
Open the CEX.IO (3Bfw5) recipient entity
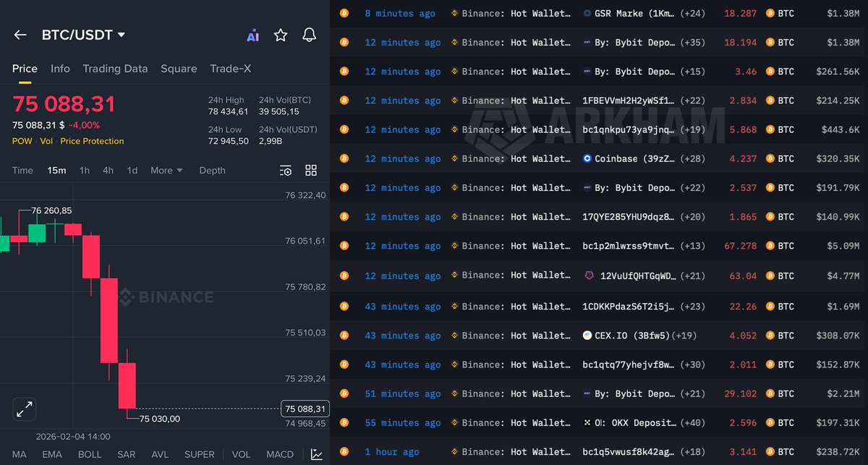pyautogui.click(x=626, y=336)
